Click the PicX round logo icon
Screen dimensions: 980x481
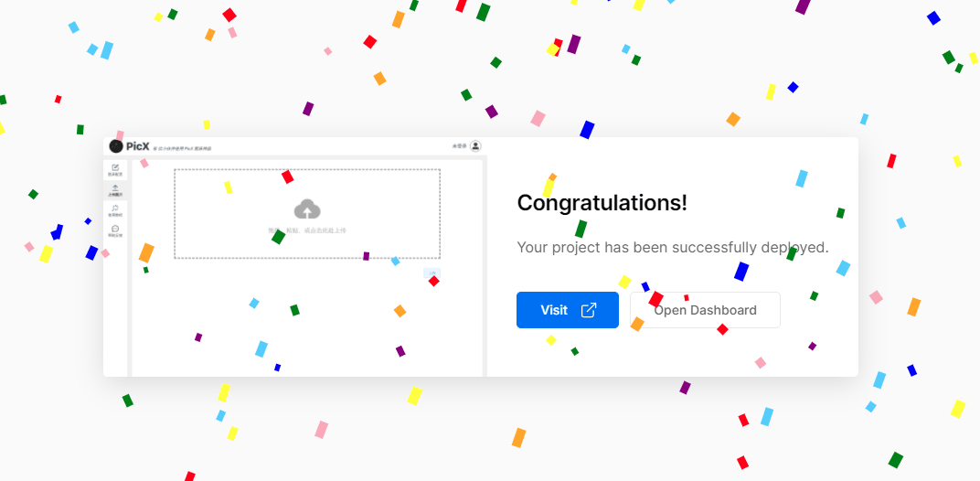116,146
